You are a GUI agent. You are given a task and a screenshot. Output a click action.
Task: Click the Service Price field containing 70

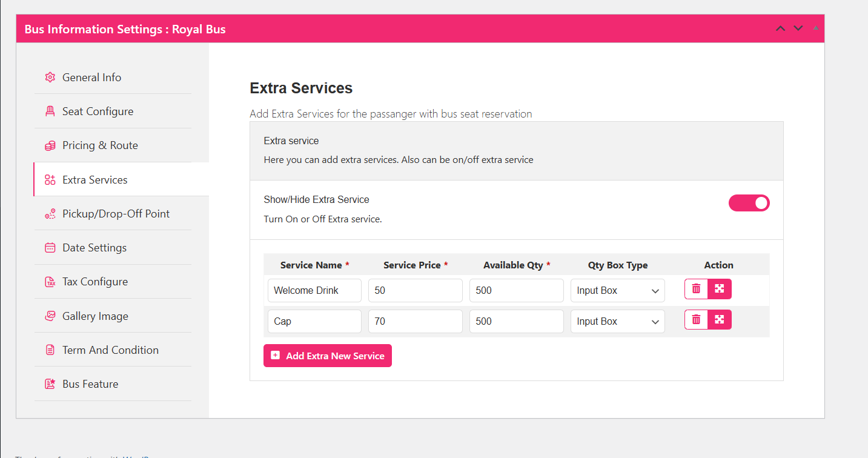coord(415,322)
